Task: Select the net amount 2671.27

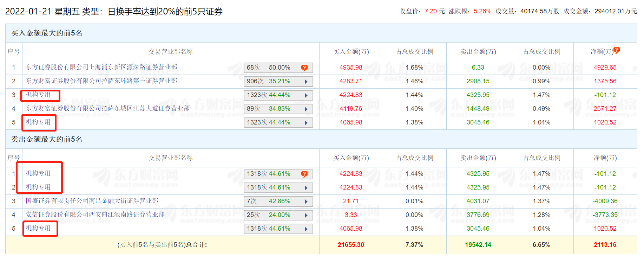Action: coord(605,109)
